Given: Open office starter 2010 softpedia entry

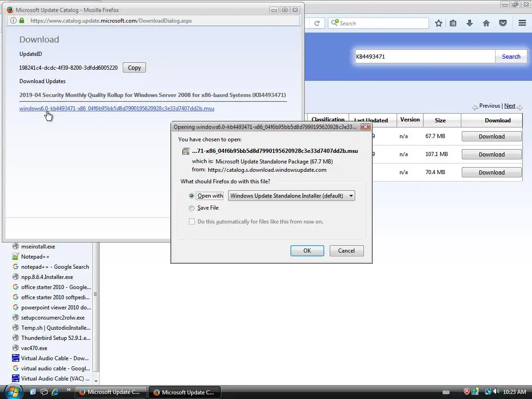Looking at the screenshot, I should [55, 297].
